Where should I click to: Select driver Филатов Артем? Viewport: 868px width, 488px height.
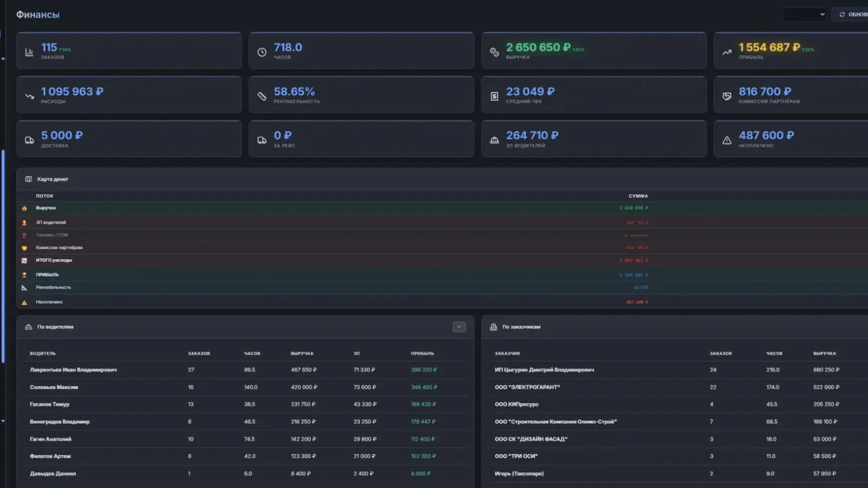click(x=50, y=457)
